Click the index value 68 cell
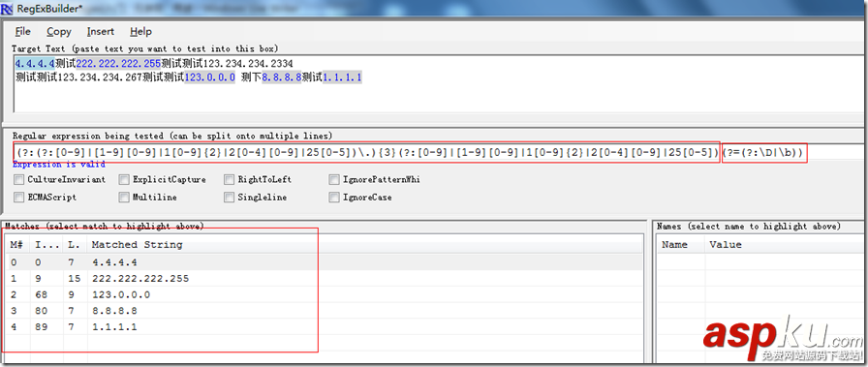The width and height of the screenshot is (868, 367). (41, 294)
